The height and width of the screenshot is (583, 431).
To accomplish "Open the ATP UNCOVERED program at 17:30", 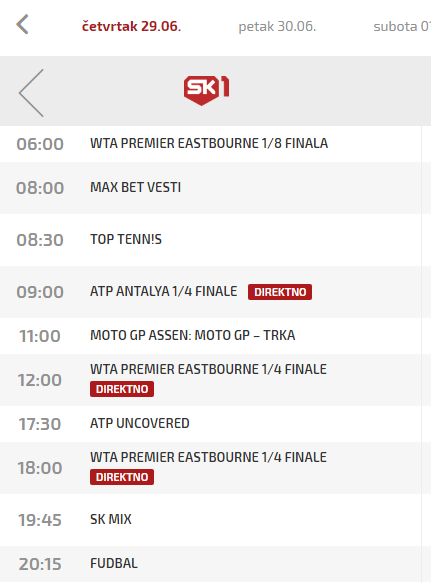I will (140, 423).
